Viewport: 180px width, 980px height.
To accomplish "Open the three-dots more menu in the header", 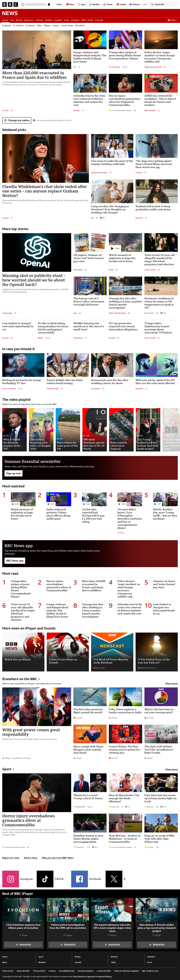I will pos(145,5).
